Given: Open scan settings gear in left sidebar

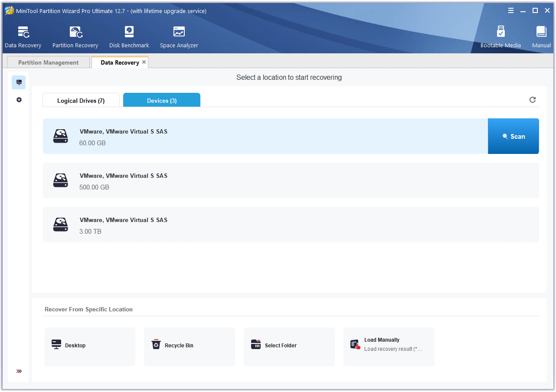Looking at the screenshot, I should pos(19,100).
